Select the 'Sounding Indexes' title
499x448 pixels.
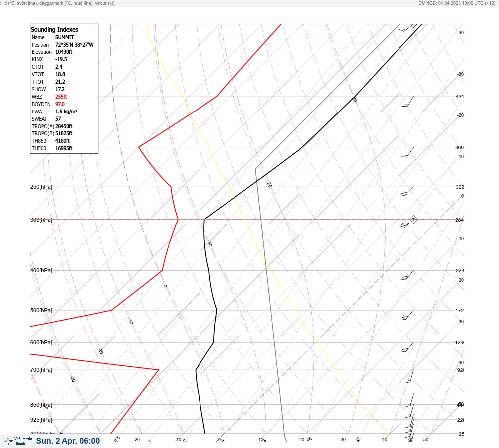(54, 29)
